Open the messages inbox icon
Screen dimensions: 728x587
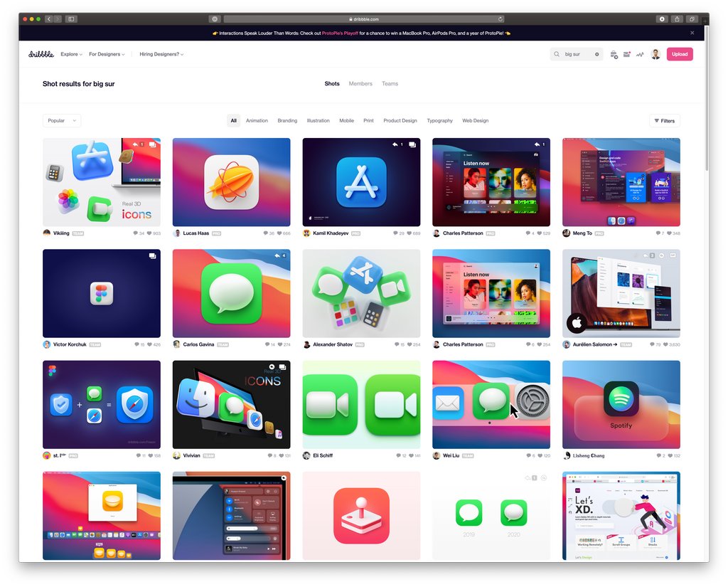627,54
